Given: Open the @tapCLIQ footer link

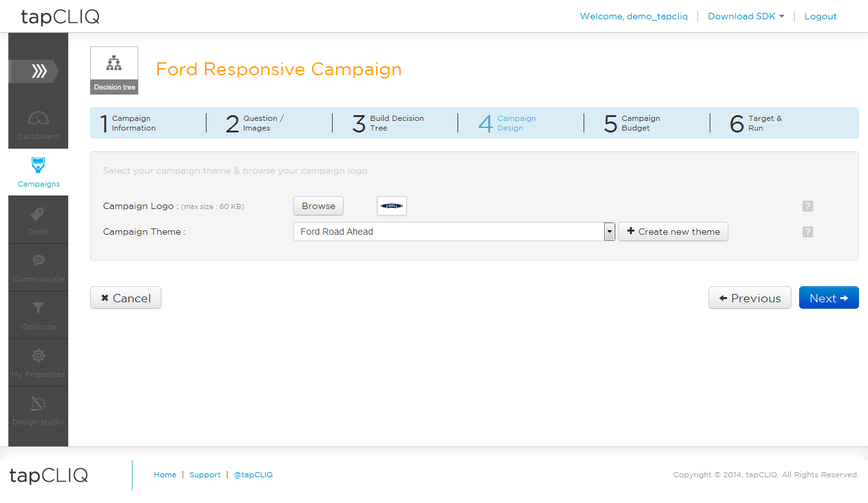Looking at the screenshot, I should (x=253, y=475).
